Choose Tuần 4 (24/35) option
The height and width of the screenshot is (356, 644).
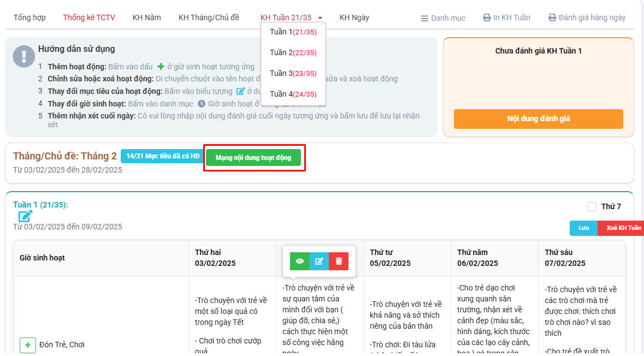click(x=293, y=94)
